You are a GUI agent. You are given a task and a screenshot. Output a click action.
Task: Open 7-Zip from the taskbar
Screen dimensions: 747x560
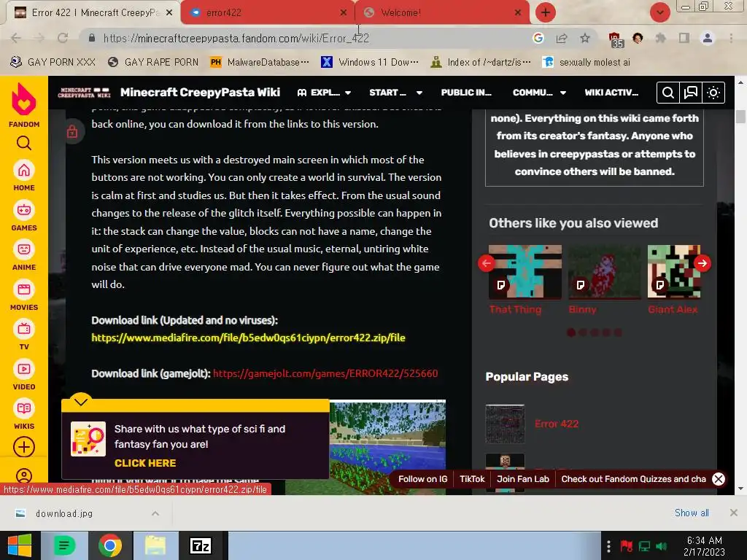(x=200, y=545)
